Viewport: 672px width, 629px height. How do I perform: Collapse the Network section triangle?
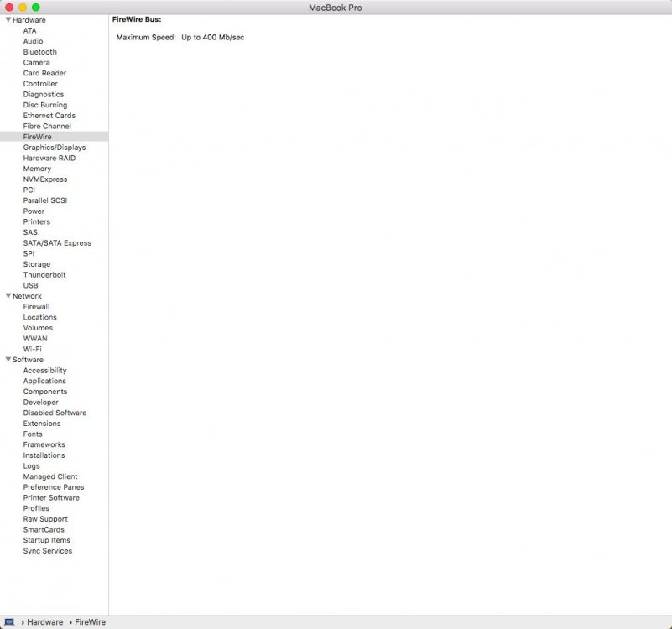point(8,296)
